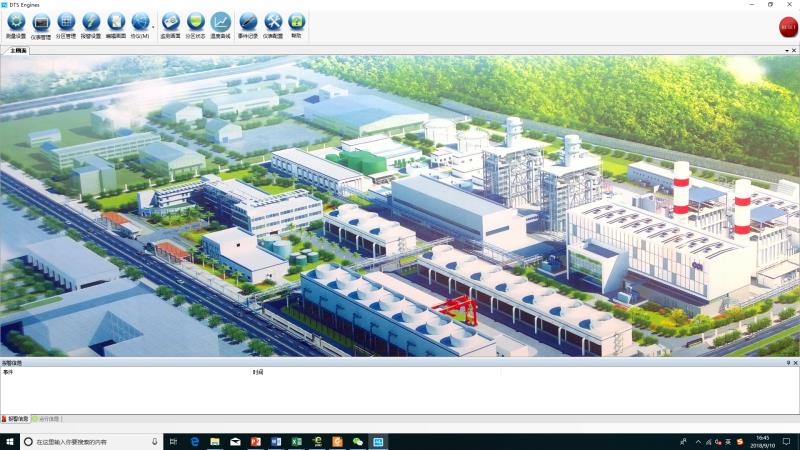Image resolution: width=800 pixels, height=450 pixels.
Task: Switch to the 运行信息 run info tab
Action: tap(48, 419)
